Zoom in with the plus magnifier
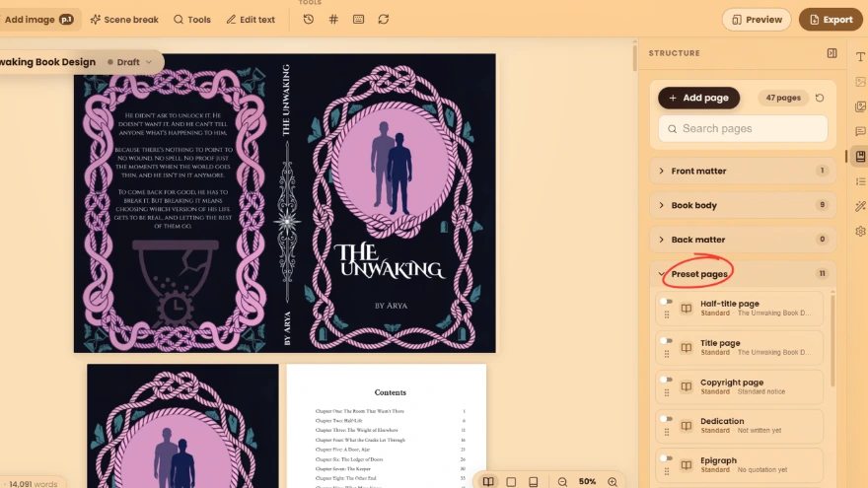 pyautogui.click(x=613, y=482)
